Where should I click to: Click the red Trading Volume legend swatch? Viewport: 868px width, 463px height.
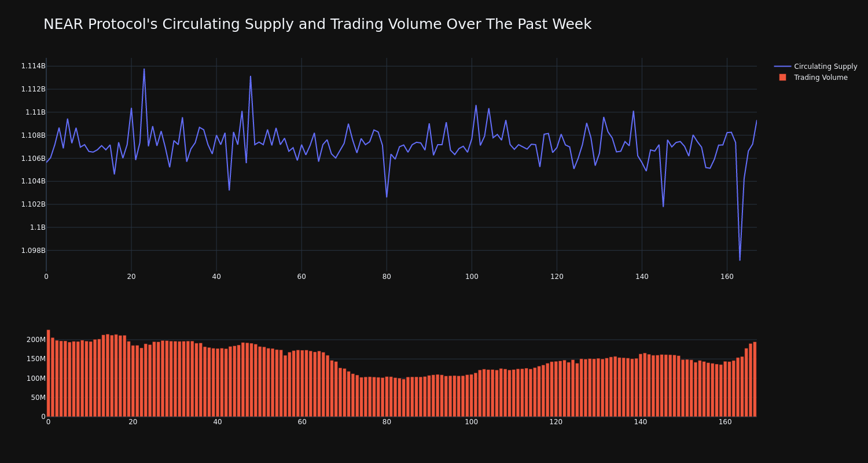click(782, 78)
